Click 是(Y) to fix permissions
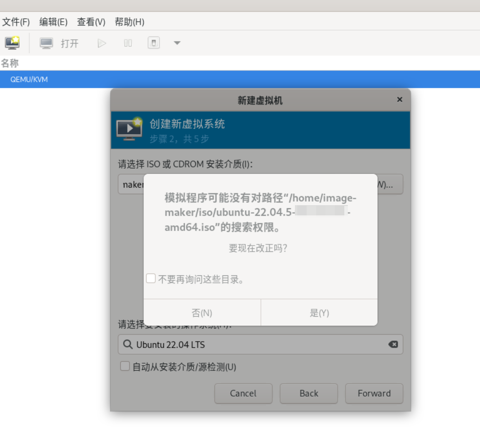480x448 pixels. pyautogui.click(x=319, y=313)
